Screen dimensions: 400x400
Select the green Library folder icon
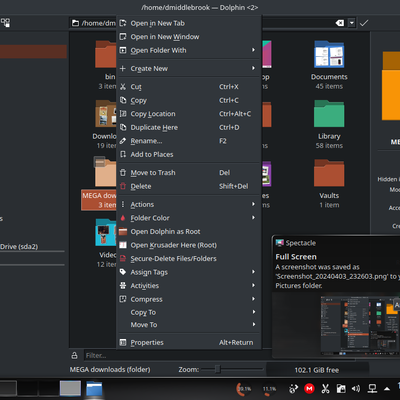[x=329, y=114]
